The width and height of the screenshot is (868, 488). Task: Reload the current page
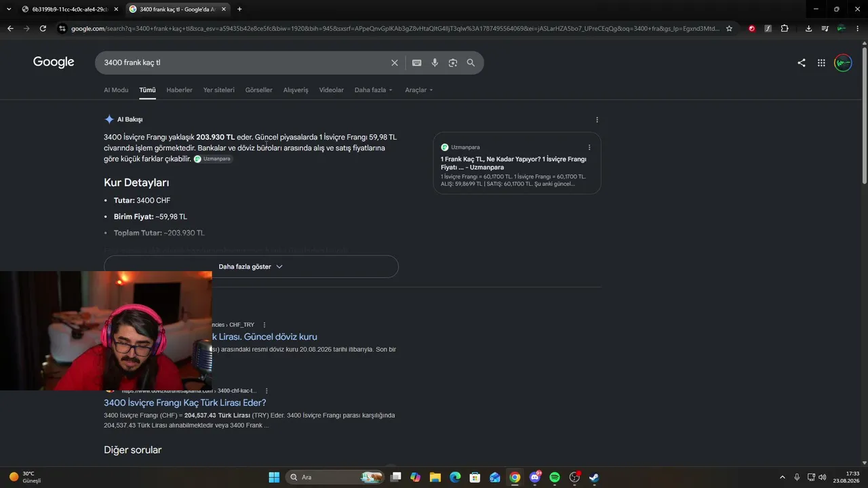[43, 28]
